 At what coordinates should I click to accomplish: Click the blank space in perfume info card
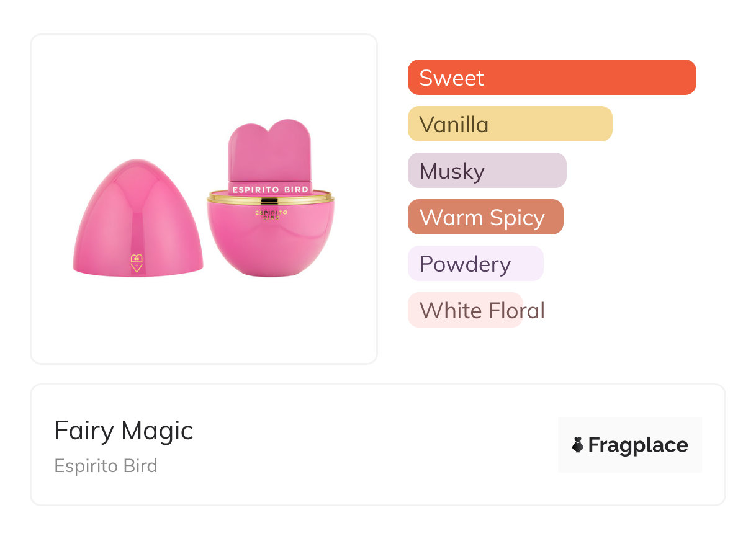(372, 447)
